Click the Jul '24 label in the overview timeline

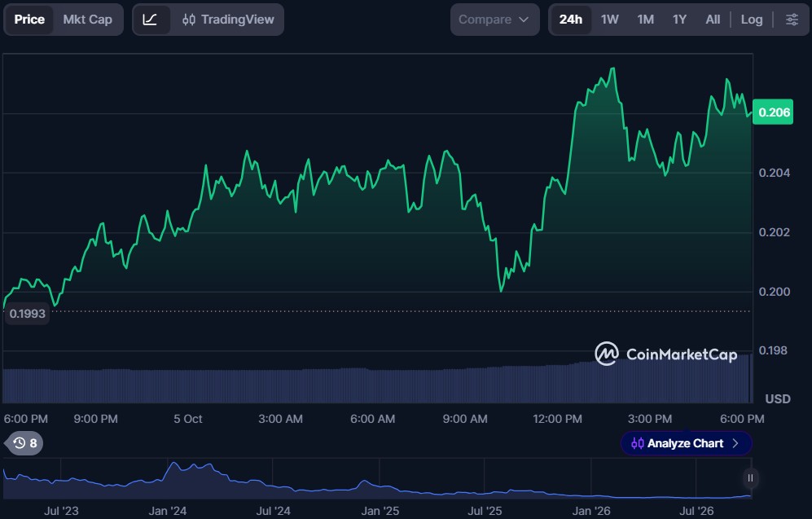tap(273, 511)
